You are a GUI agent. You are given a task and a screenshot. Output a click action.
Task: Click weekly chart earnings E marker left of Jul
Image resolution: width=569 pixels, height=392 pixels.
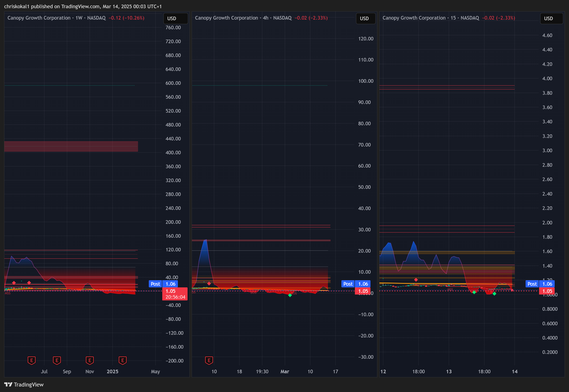click(x=31, y=360)
